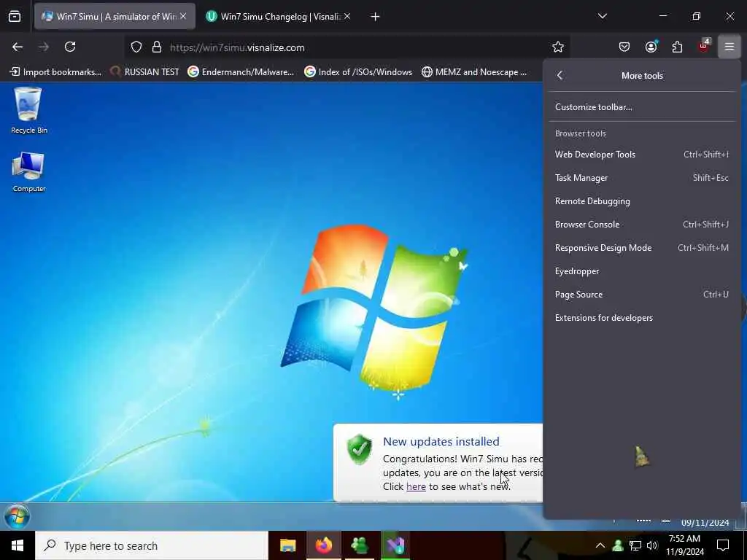Screen dimensions: 747x560
Task: Open the network tray icon
Action: coord(635,545)
